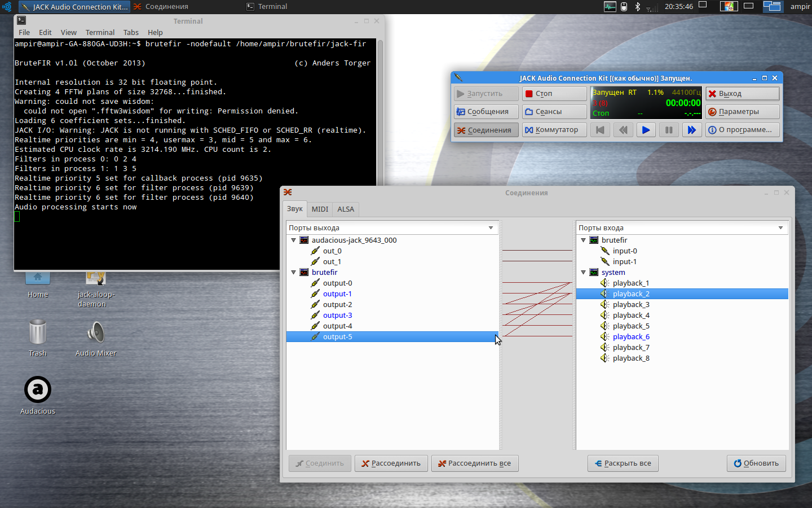Select brutefir output-4 port
The image size is (812, 508).
337,326
